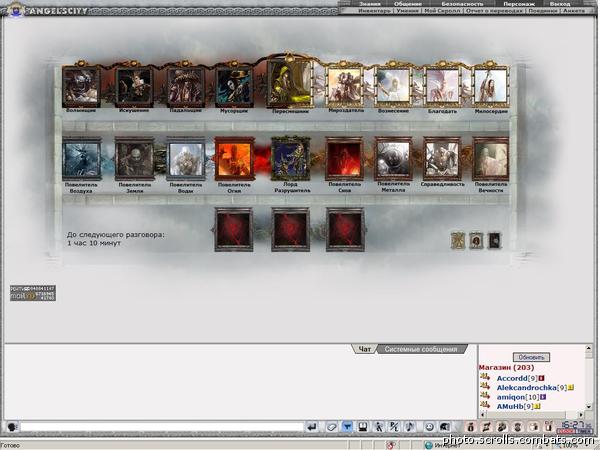Image resolution: width=600 pixels, height=450 pixels.
Task: Click the amiqon player name
Action: point(510,397)
